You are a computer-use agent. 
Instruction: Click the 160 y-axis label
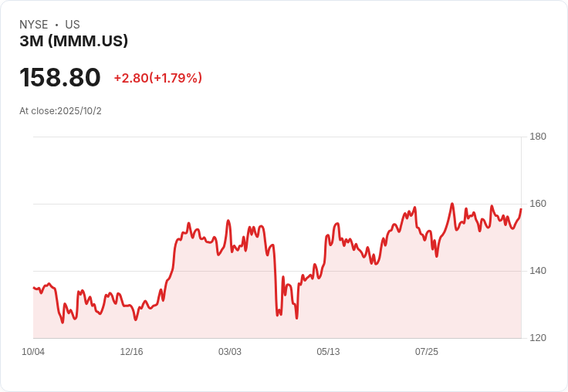(x=538, y=204)
